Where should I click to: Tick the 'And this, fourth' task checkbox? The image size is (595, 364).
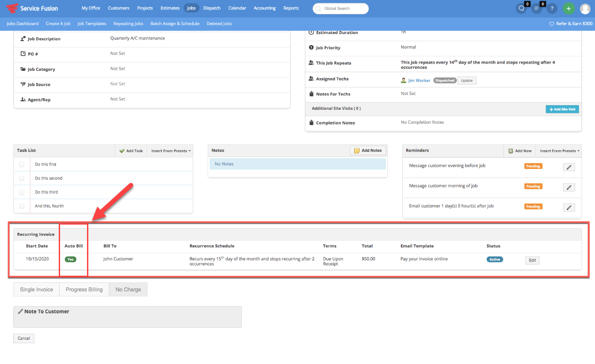[x=22, y=206]
